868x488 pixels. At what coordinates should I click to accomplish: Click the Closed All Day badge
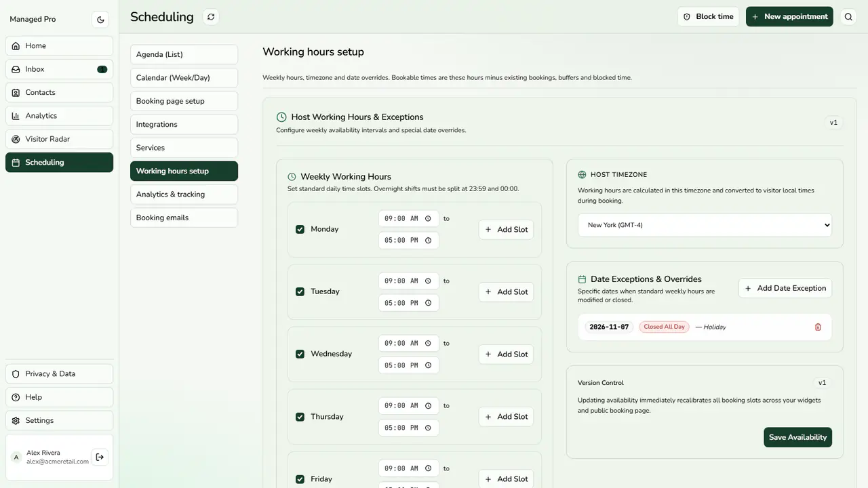click(x=664, y=327)
